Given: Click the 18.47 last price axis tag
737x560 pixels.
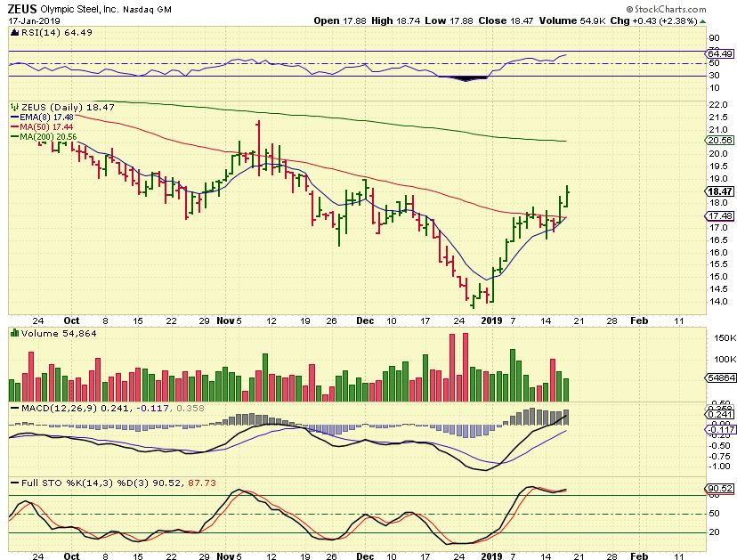Looking at the screenshot, I should [719, 191].
